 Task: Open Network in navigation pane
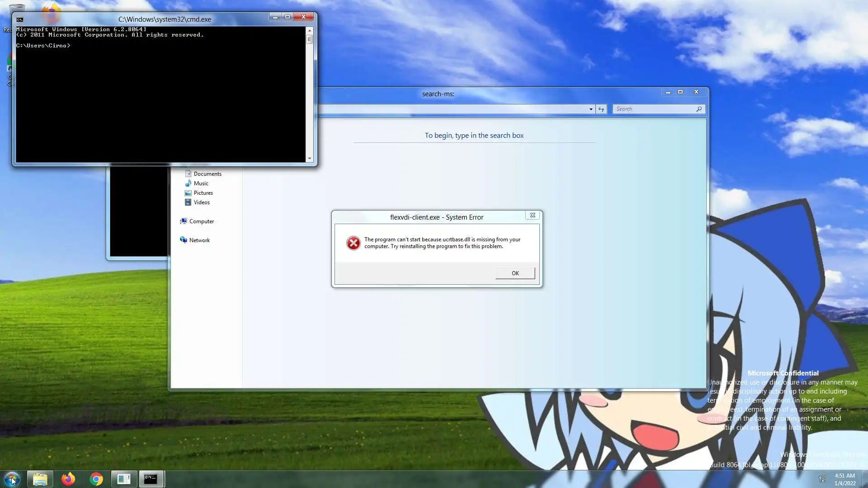coord(199,240)
